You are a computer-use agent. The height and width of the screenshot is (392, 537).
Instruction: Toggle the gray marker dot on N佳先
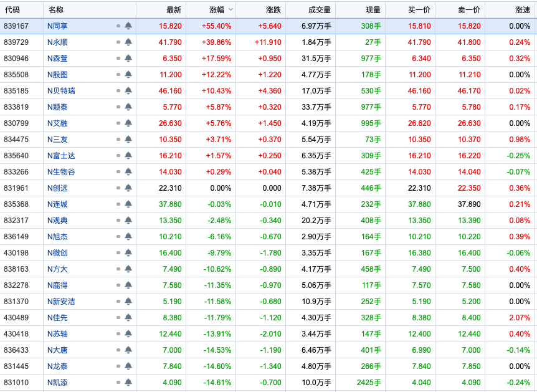[x=118, y=318]
